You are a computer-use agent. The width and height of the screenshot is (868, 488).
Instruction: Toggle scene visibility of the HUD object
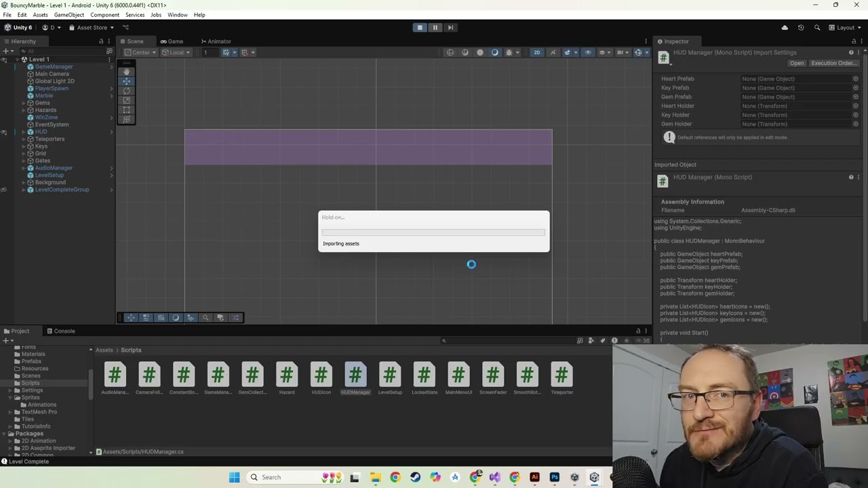(4, 131)
